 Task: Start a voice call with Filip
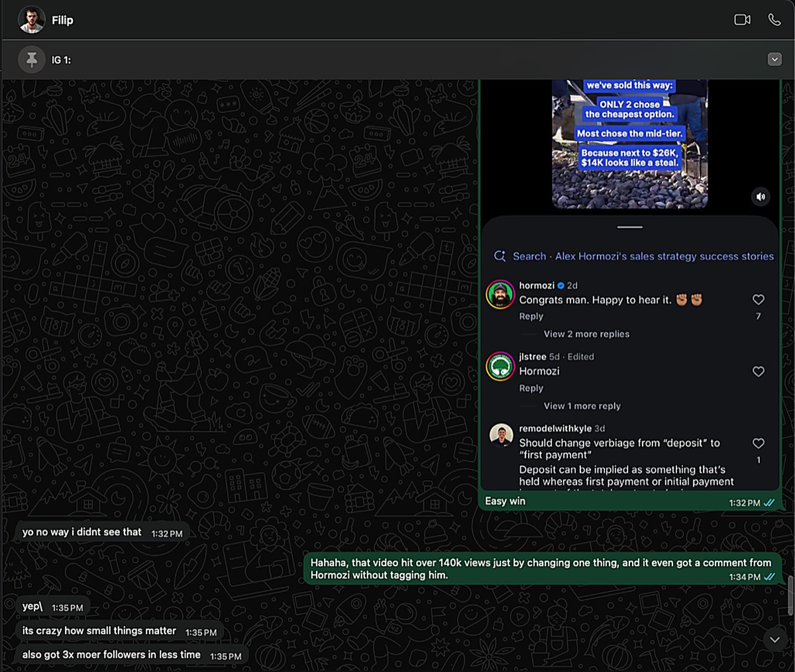click(x=774, y=20)
